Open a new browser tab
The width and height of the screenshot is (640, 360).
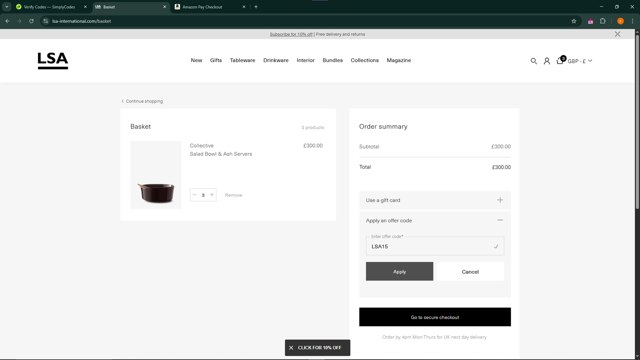[256, 7]
